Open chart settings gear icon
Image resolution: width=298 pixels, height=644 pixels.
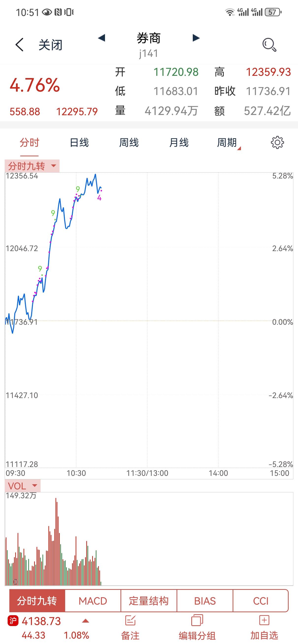click(277, 143)
